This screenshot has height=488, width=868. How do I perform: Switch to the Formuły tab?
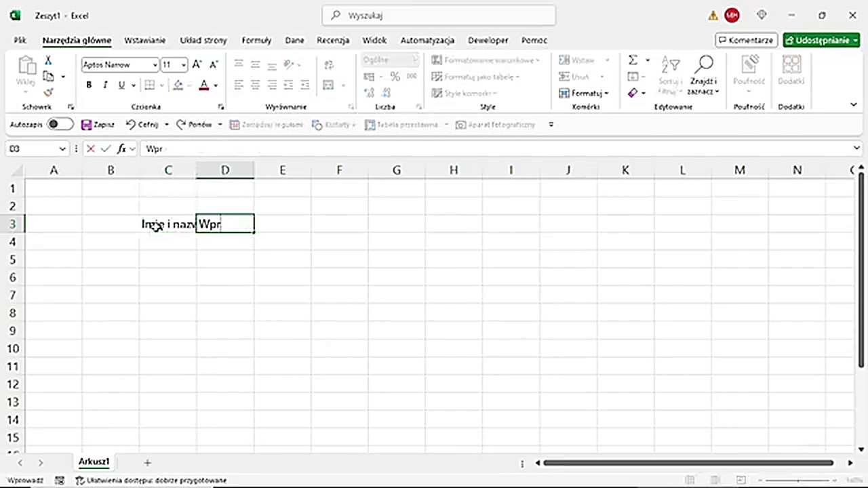pyautogui.click(x=256, y=40)
